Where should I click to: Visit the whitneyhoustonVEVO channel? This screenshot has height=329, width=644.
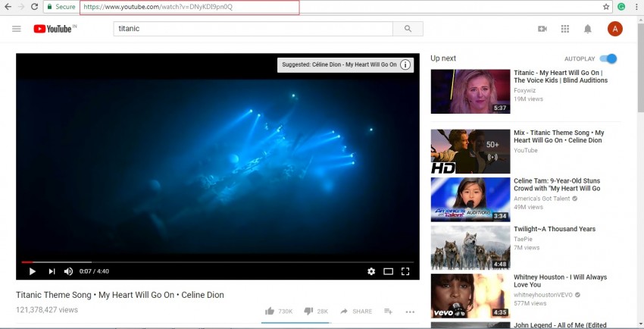[545, 294]
